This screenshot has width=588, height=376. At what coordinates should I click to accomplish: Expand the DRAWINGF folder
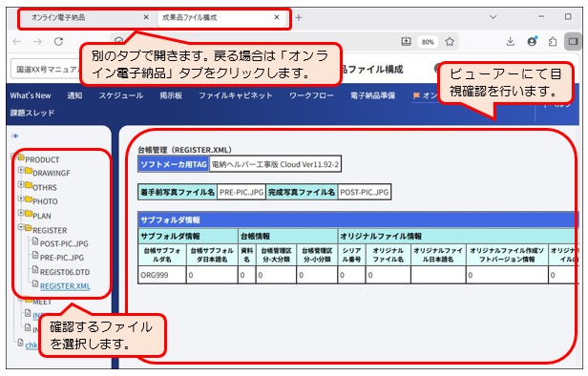[21, 170]
